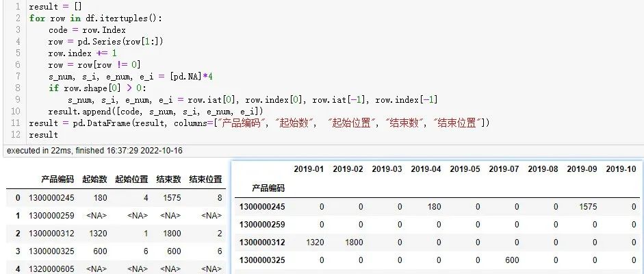Click the 2019-04 column header
Image resolution: width=644 pixels, height=274 pixels.
click(426, 169)
